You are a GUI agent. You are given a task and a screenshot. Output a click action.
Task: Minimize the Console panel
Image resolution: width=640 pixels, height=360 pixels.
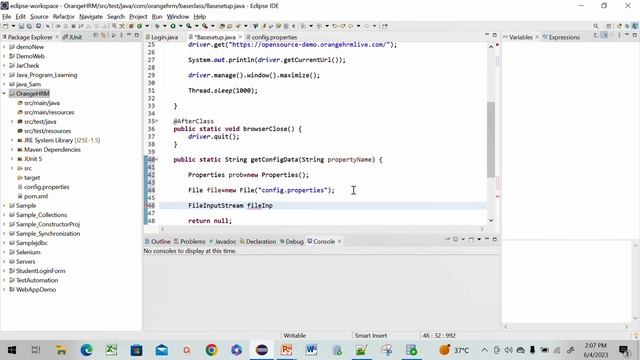[x=487, y=239]
